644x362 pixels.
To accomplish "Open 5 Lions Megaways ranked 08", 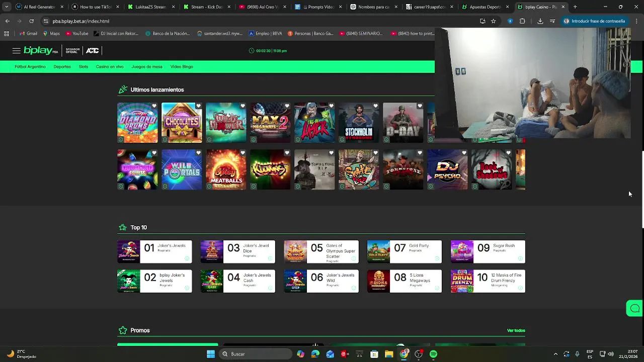I will point(405,281).
